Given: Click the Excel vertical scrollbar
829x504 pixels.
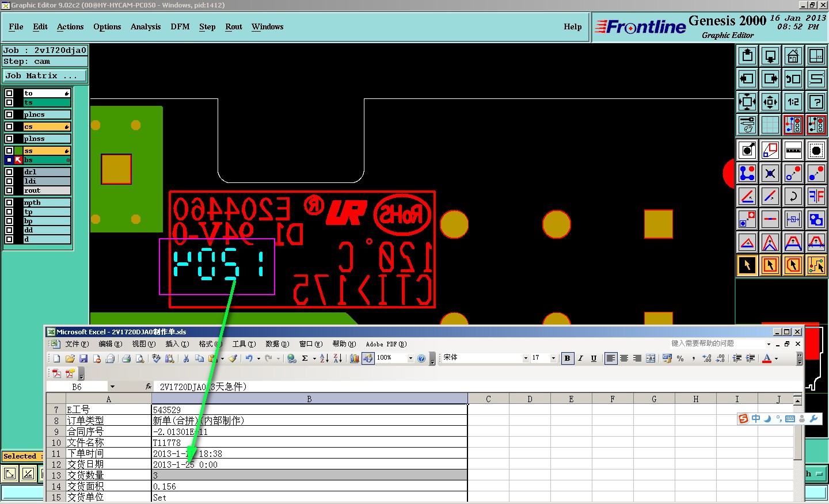Looking at the screenshot, I should point(798,449).
